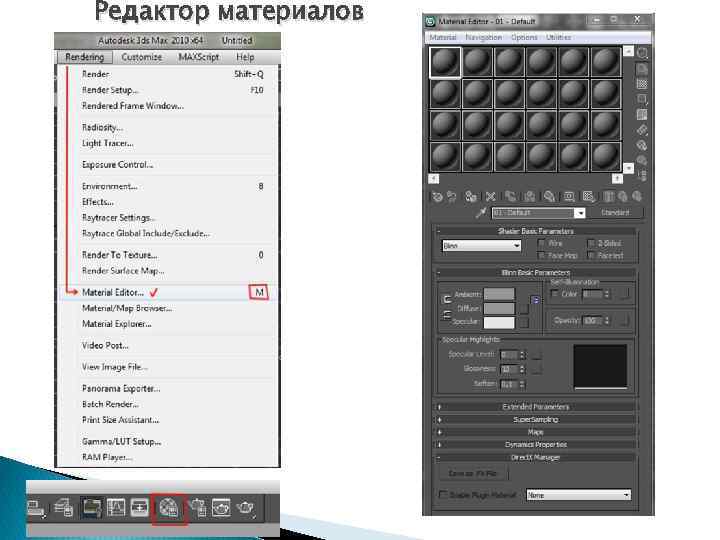Click the Go Forward to Sibling icon

pyautogui.click(x=637, y=197)
